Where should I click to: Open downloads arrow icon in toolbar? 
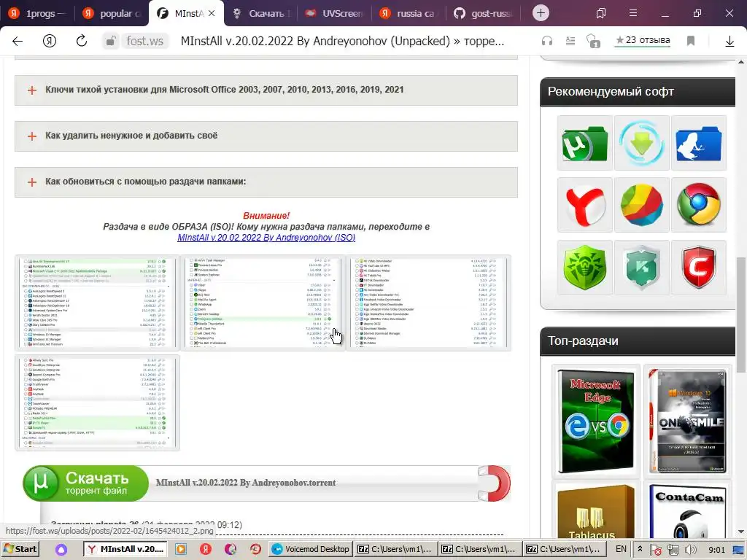(x=729, y=42)
